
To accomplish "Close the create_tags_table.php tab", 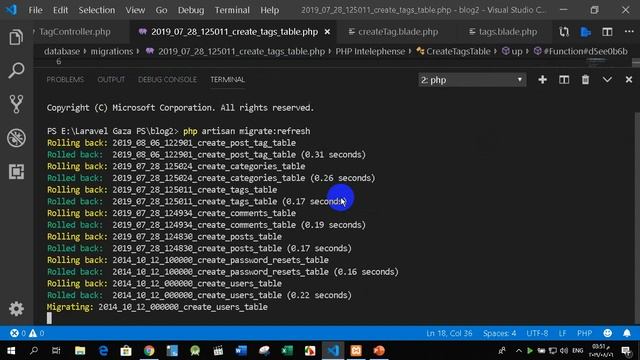I will [x=327, y=32].
